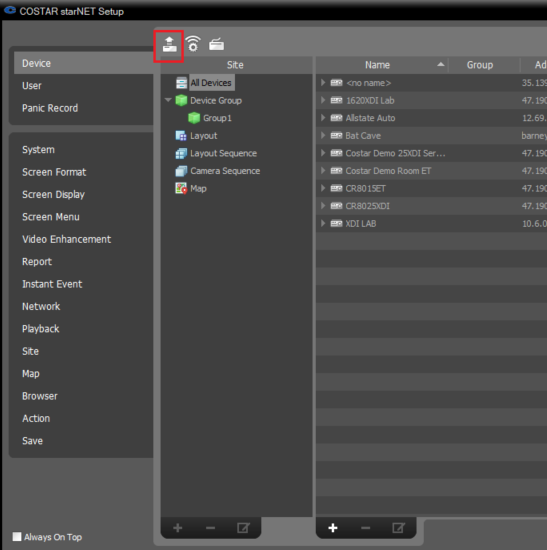Click the upload/export device toolbar icon
547x550 pixels.
[x=169, y=45]
